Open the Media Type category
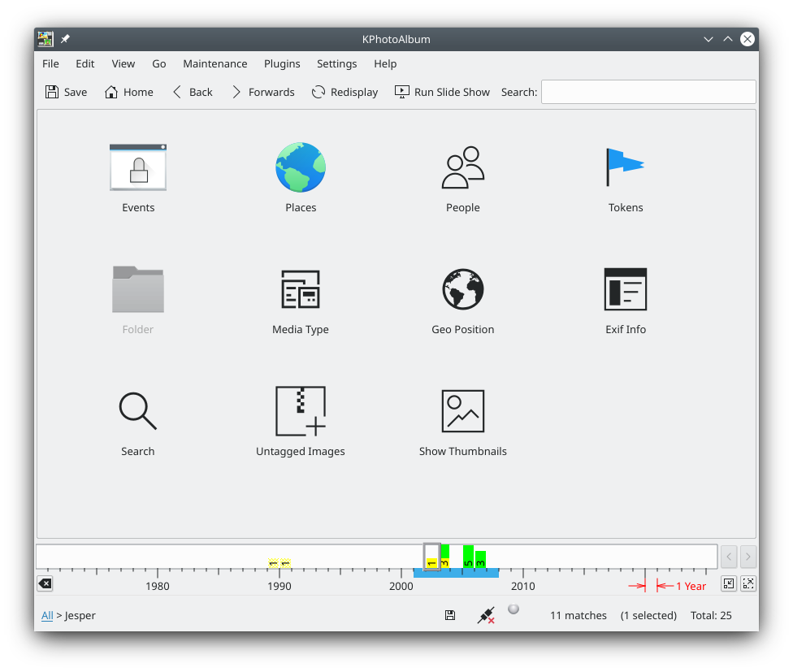 pos(301,300)
